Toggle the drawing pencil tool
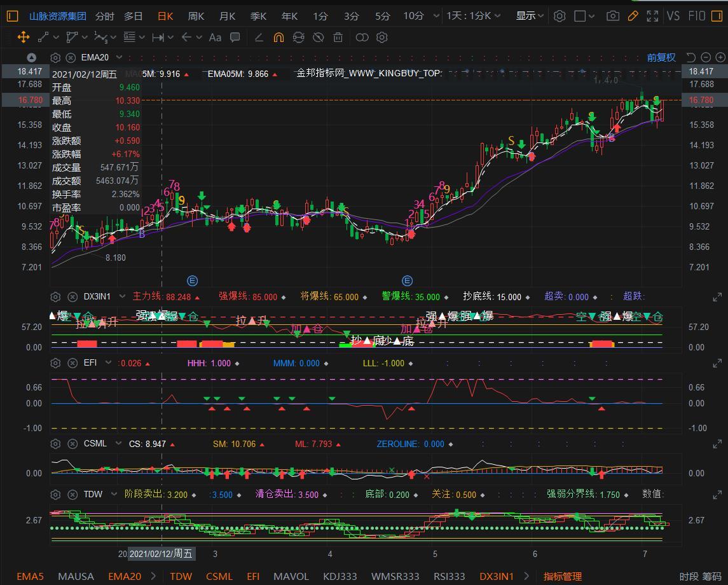 point(633,17)
